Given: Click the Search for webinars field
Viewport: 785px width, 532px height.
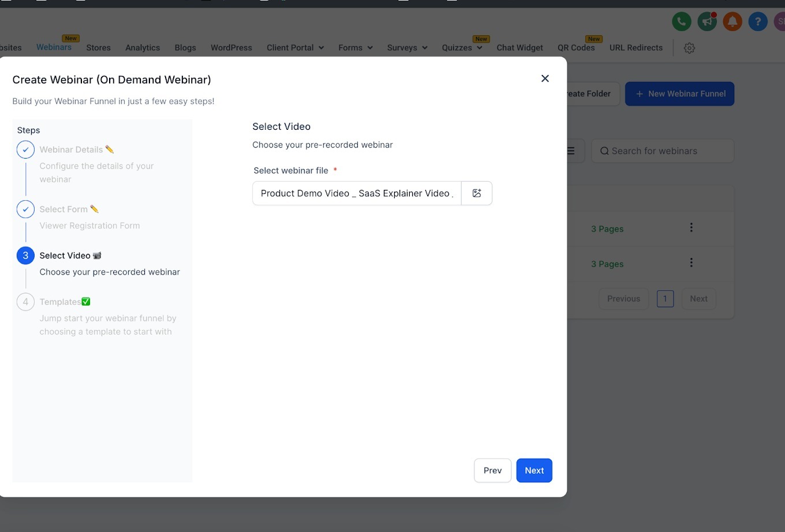Looking at the screenshot, I should [663, 151].
